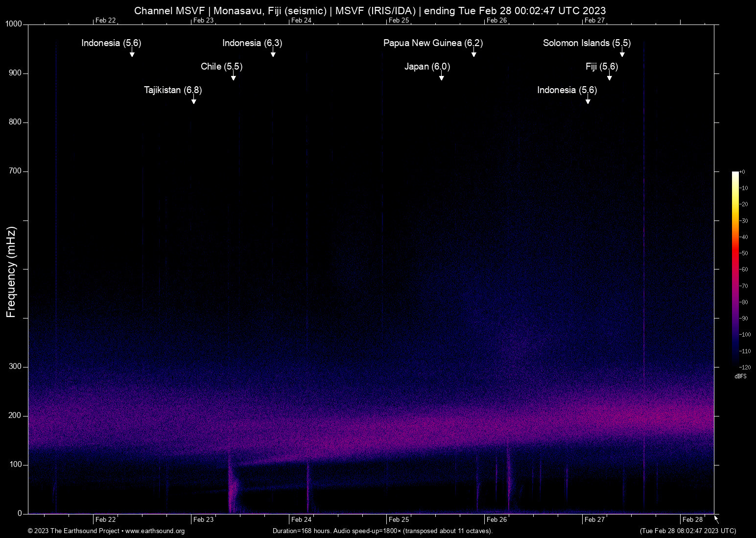Screen dimensions: 756x538
Task: Click the +0 value on the color scale
Action: click(x=742, y=172)
